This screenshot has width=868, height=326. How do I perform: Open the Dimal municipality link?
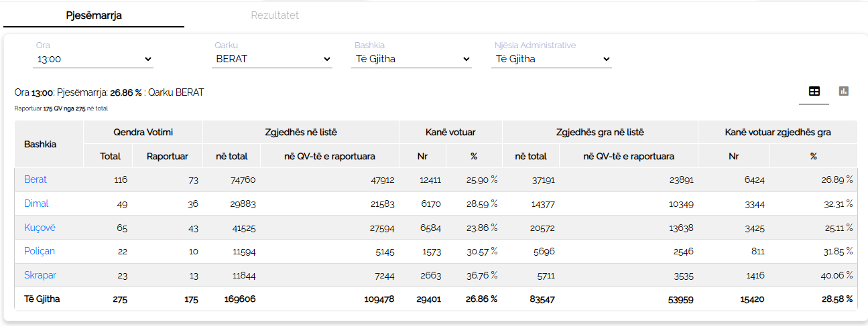pyautogui.click(x=36, y=203)
